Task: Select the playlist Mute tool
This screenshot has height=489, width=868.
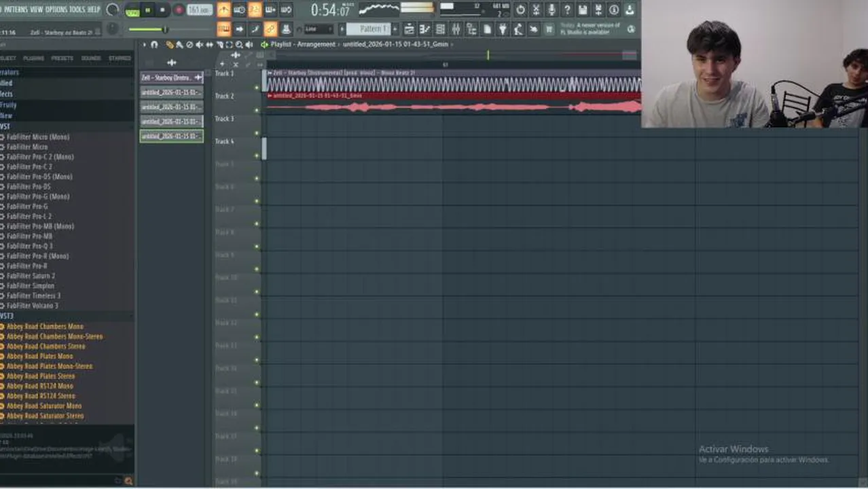Action: point(199,45)
